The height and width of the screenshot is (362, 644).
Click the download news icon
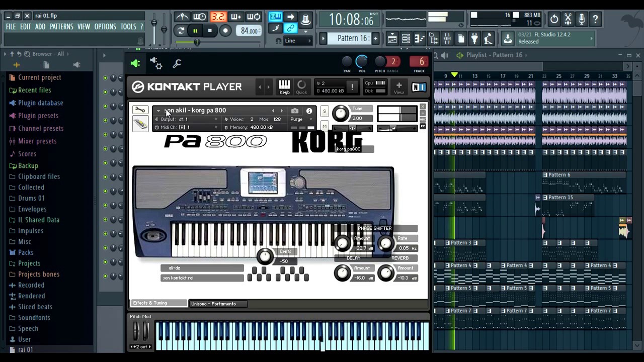(x=507, y=38)
